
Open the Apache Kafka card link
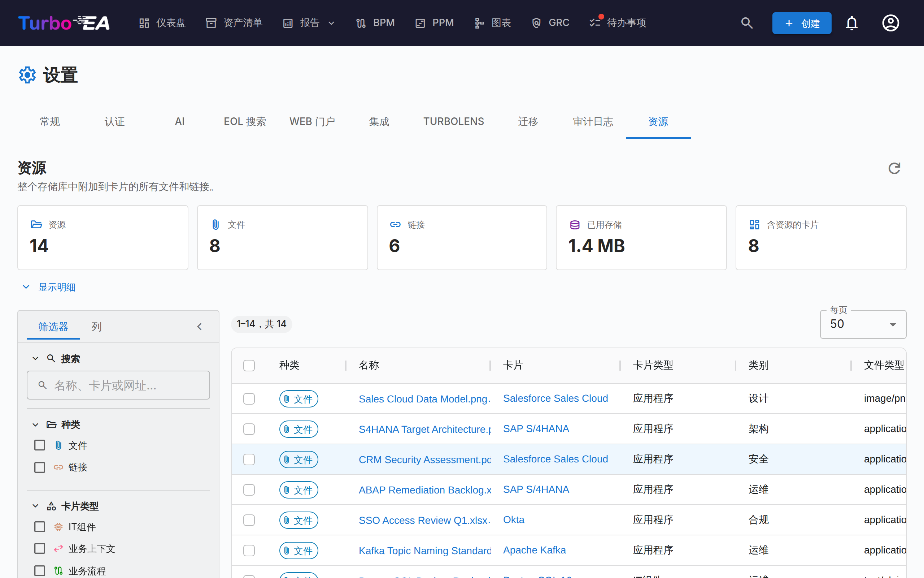click(534, 550)
